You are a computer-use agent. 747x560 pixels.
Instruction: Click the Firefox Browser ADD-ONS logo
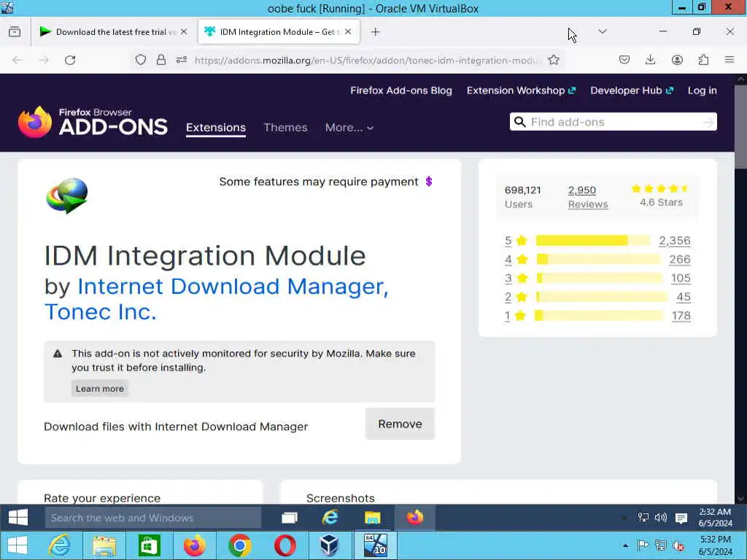[93, 122]
